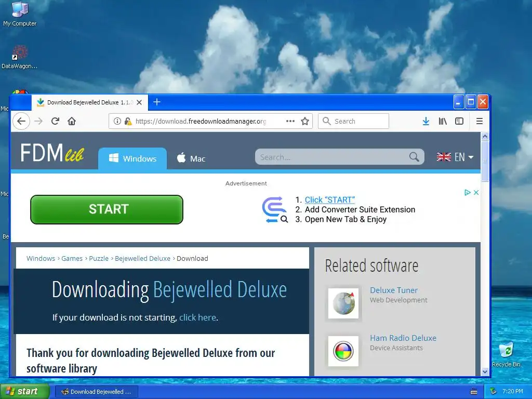
Task: Click the Firefox Search box
Action: [x=353, y=121]
